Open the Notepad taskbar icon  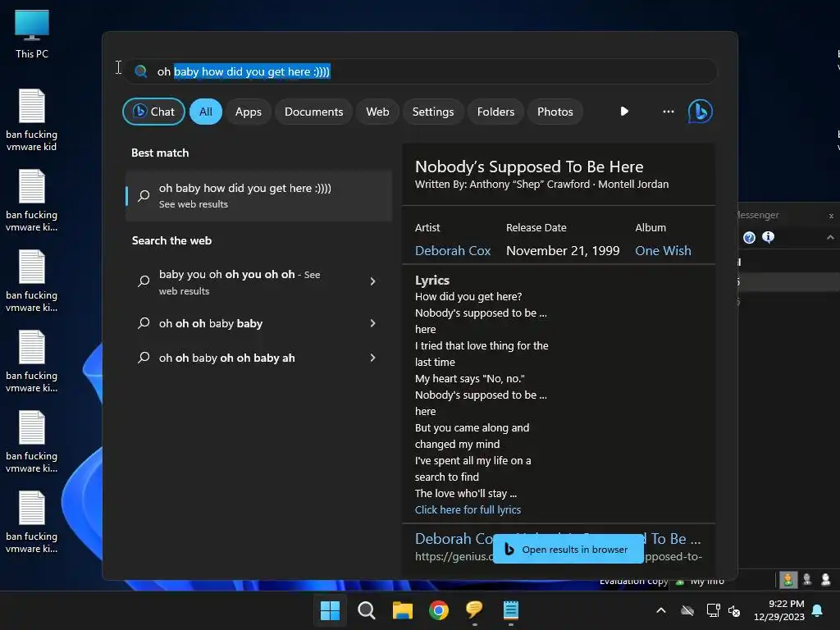[x=510, y=610]
